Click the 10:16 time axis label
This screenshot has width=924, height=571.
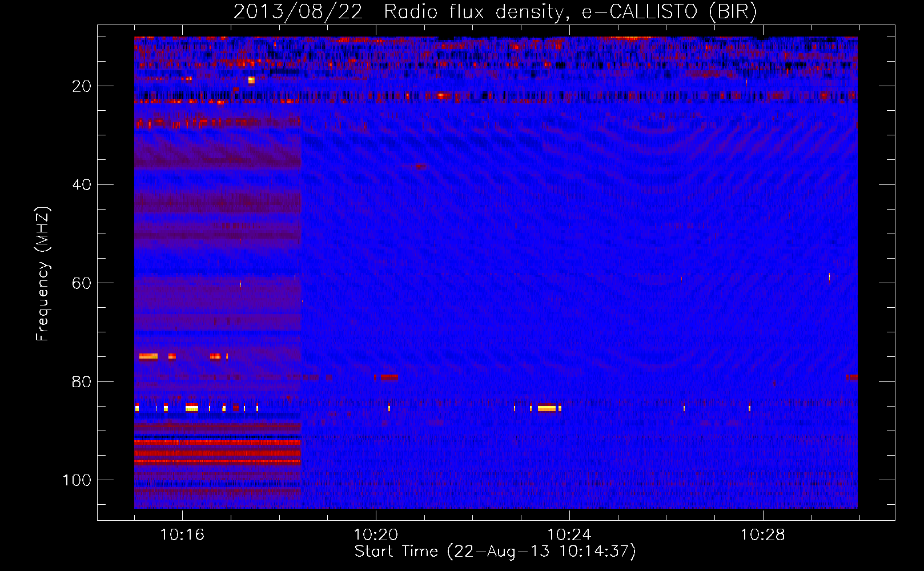click(x=182, y=535)
